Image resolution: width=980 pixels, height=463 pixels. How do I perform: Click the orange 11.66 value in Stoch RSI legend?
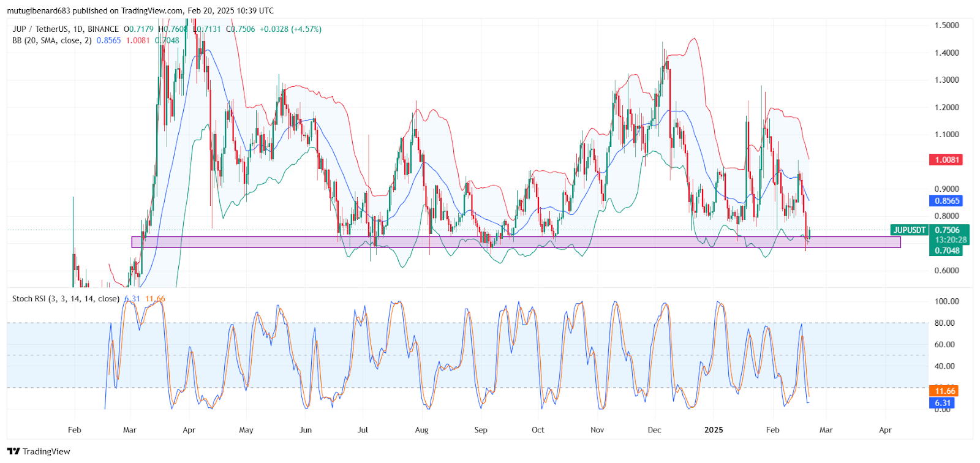coord(155,299)
